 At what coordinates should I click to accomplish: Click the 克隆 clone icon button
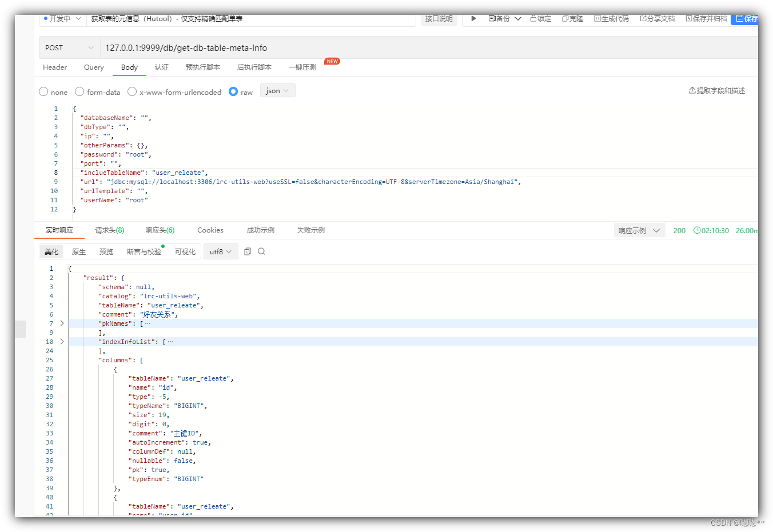(x=572, y=19)
